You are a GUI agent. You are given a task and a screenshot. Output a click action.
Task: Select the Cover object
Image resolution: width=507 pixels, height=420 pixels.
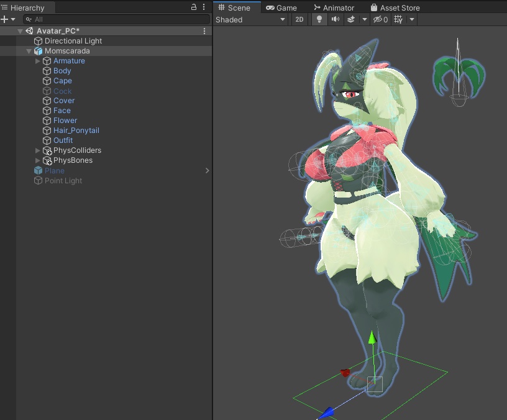pos(64,101)
